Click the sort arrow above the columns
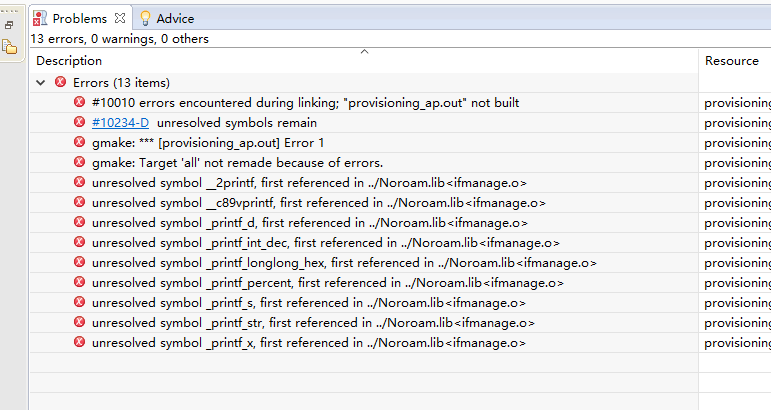771x410 pixels. 364,50
